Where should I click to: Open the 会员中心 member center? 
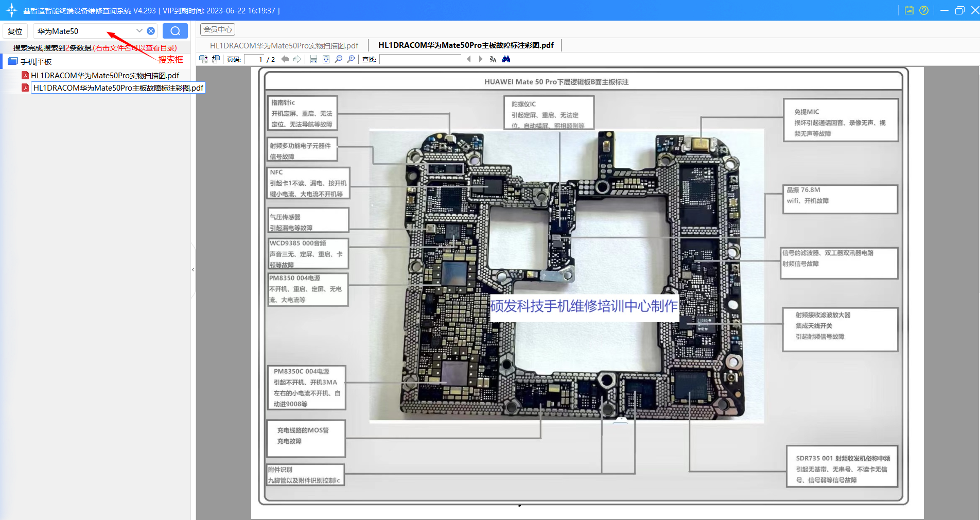(x=218, y=29)
